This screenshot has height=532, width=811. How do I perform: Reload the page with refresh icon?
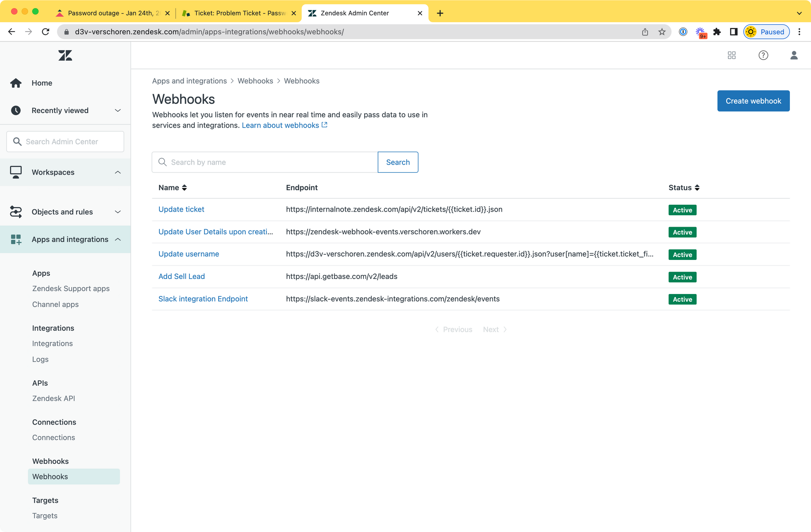point(45,32)
